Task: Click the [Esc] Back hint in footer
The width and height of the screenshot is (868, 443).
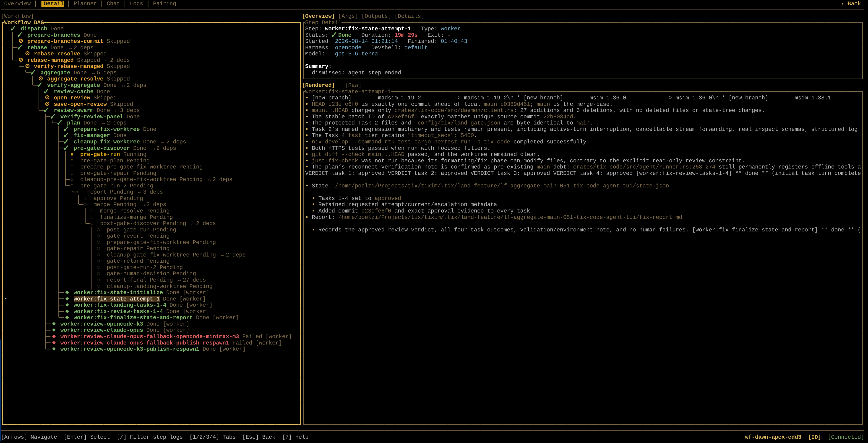Action: pyautogui.click(x=259, y=437)
